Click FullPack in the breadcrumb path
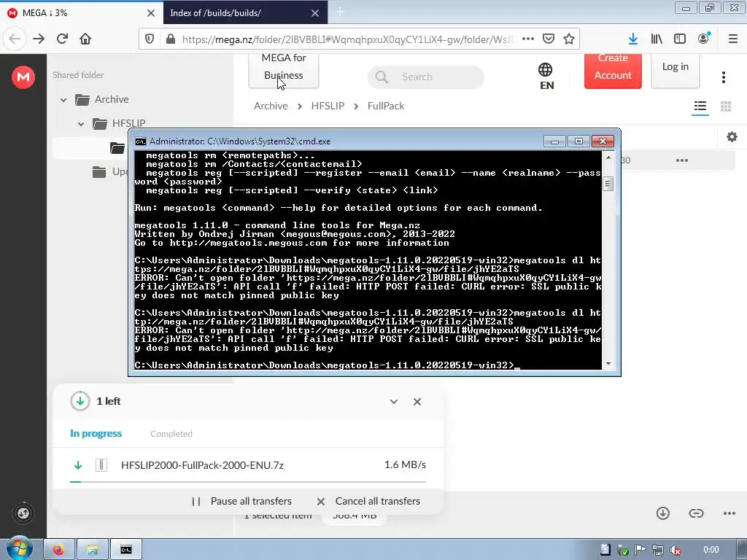The height and width of the screenshot is (560, 747). click(x=385, y=106)
